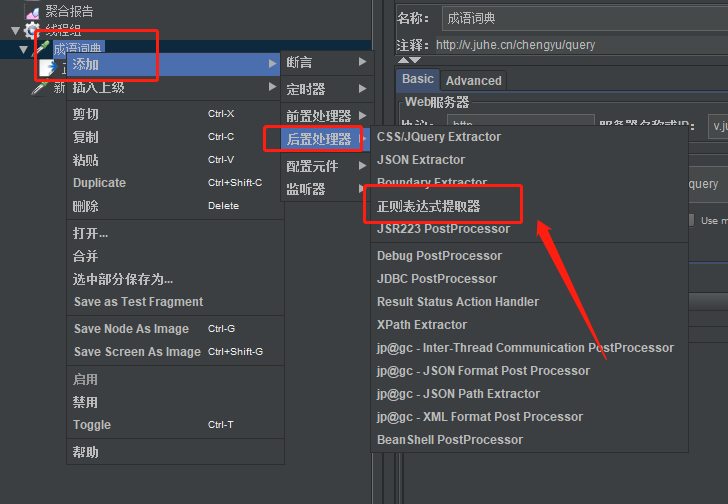Expand the 配置元件 submenu
The width and height of the screenshot is (728, 504).
click(x=325, y=166)
